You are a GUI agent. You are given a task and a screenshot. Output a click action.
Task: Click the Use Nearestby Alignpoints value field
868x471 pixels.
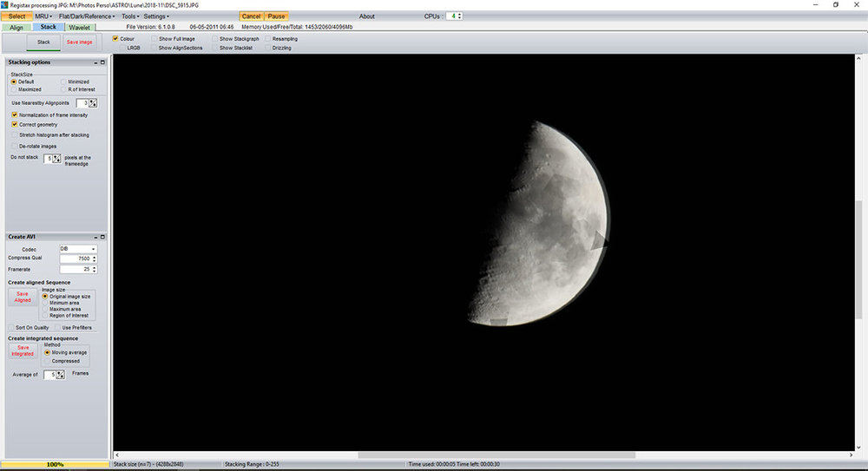tap(82, 103)
